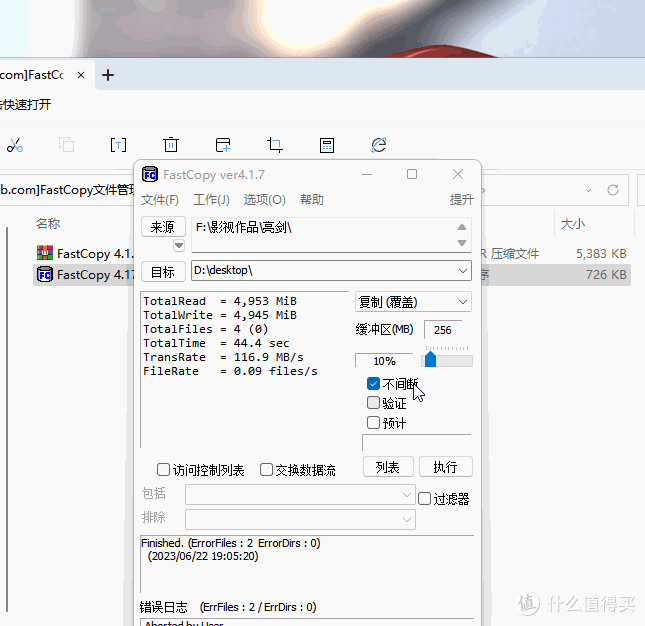Click the crop icon in Explorer toolbar

[275, 145]
